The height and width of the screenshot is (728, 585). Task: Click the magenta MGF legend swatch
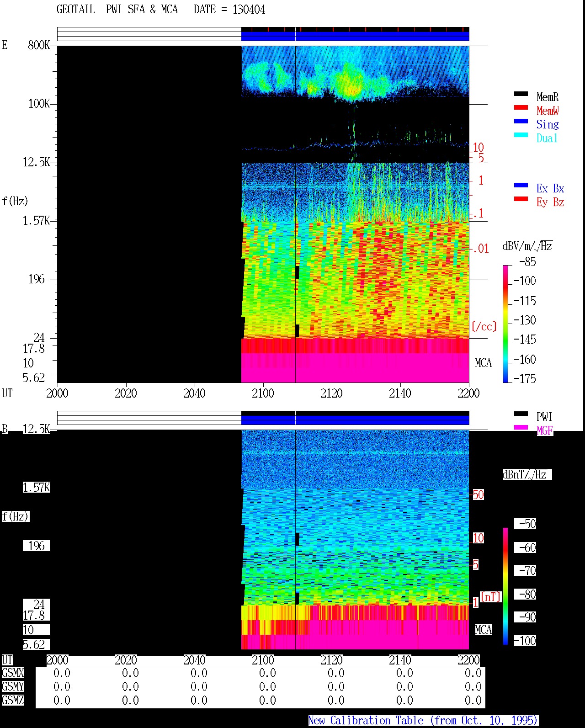[x=521, y=427]
